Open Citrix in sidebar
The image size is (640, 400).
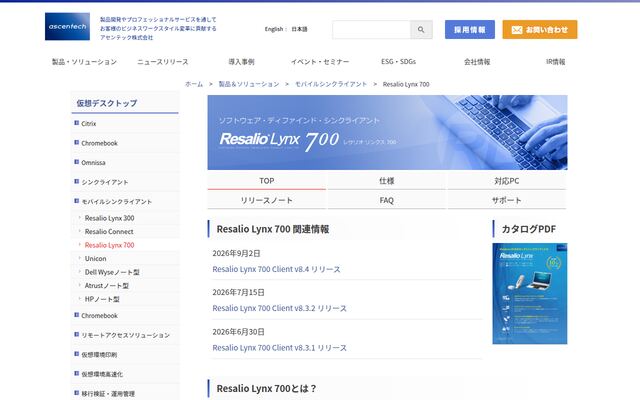tap(89, 123)
